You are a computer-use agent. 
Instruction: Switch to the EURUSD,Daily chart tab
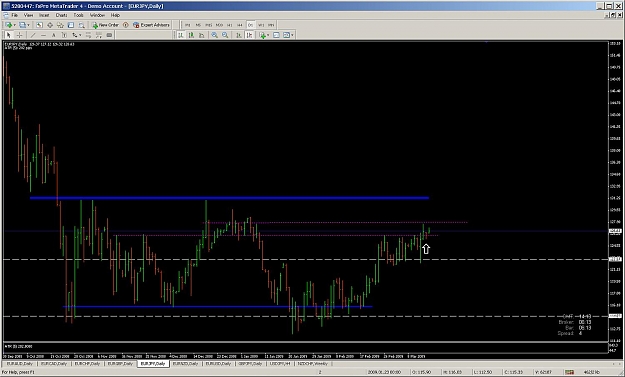[x=218, y=364]
